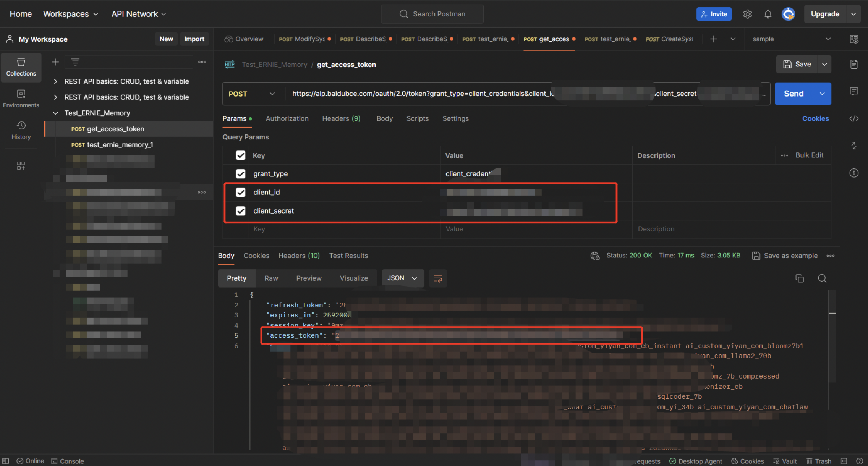
Task: Click the network information globe icon
Action: pyautogui.click(x=595, y=256)
